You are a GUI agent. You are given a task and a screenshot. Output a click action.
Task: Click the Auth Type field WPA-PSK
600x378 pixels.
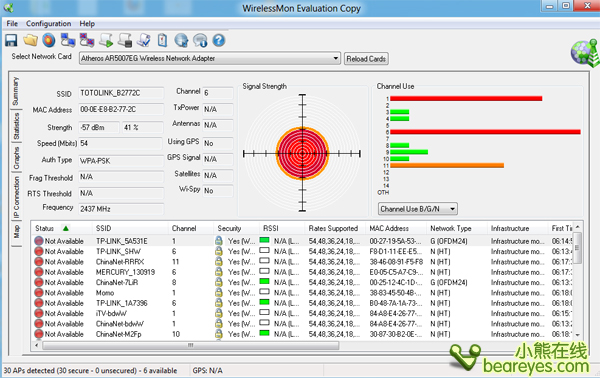pos(121,161)
